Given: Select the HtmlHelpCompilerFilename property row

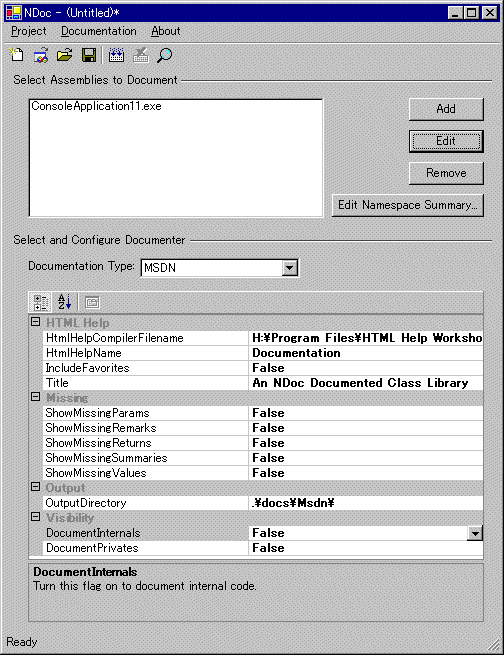Looking at the screenshot, I should (146, 338).
